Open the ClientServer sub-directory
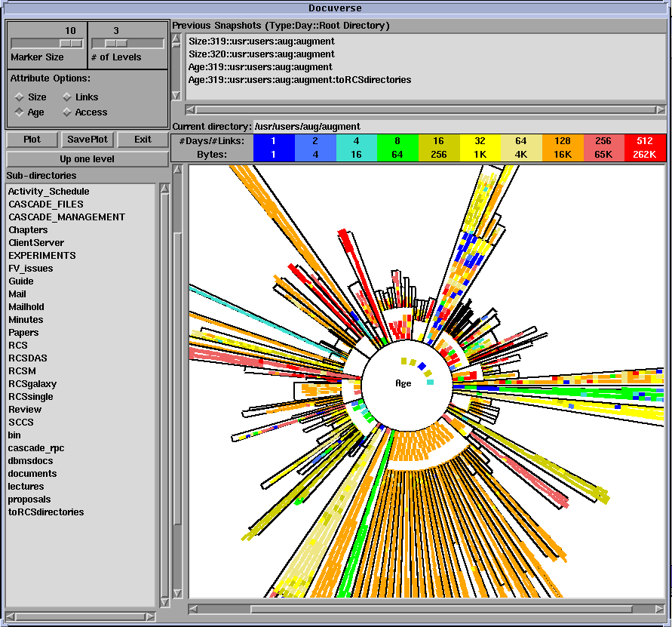This screenshot has width=672, height=627. pyautogui.click(x=36, y=243)
